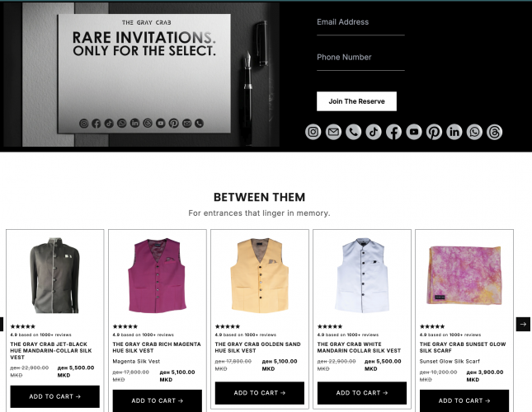532x412 pixels.
Task: View the jet-black mandarin-collar vest product image
Action: click(55, 275)
